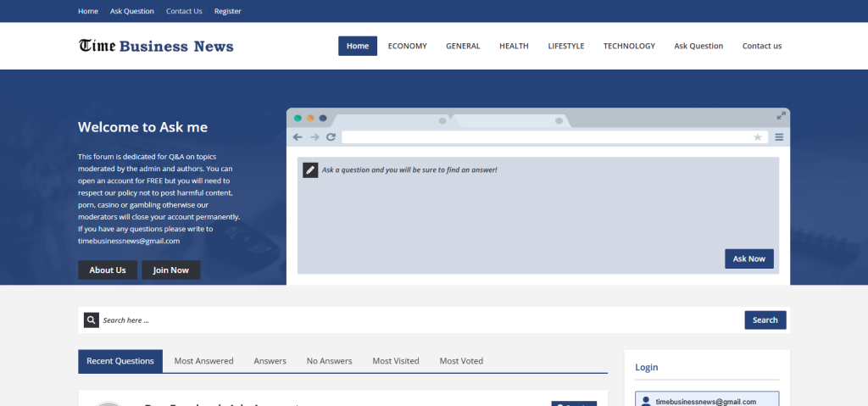
Task: Switch to the No Answers tab
Action: (329, 361)
